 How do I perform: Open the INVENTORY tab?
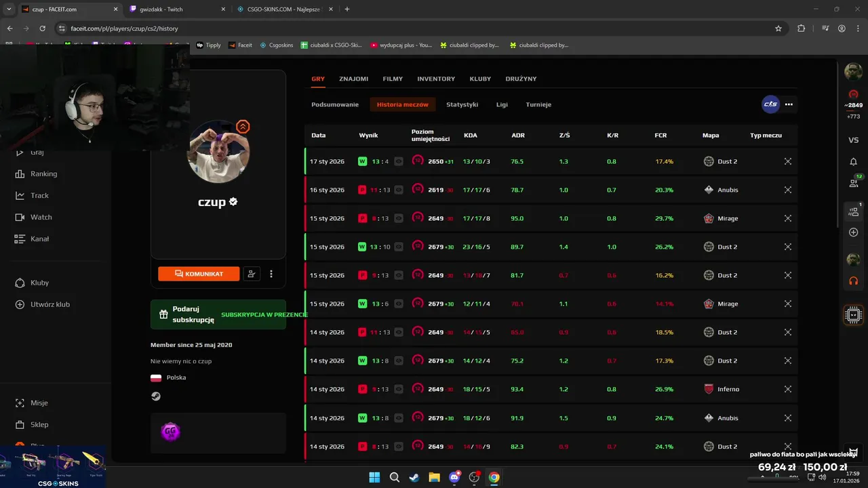[x=436, y=79]
